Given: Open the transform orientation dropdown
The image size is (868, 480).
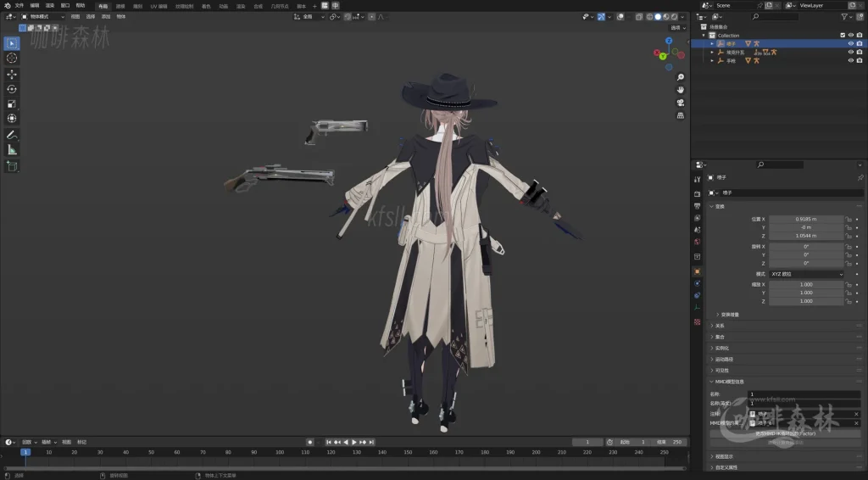Looking at the screenshot, I should [x=309, y=17].
